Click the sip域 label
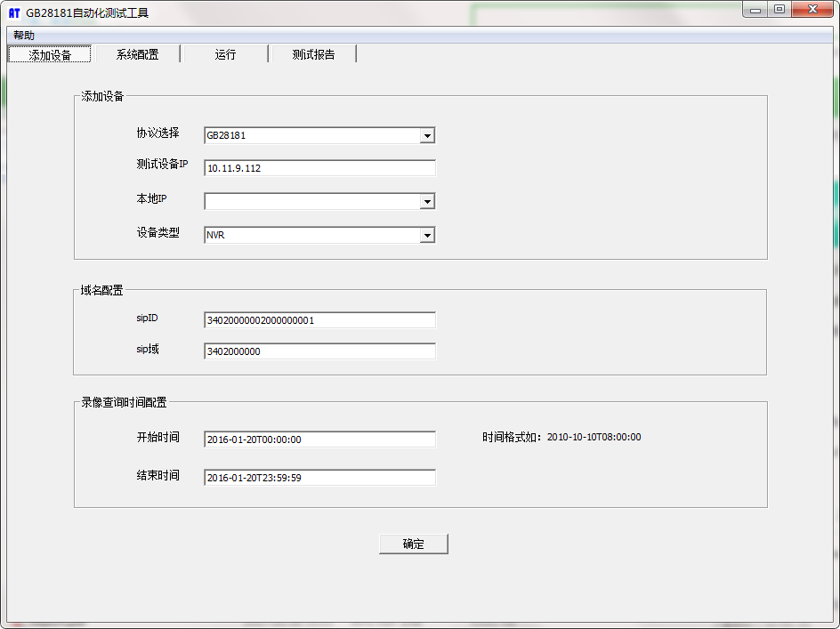840x629 pixels. click(148, 350)
